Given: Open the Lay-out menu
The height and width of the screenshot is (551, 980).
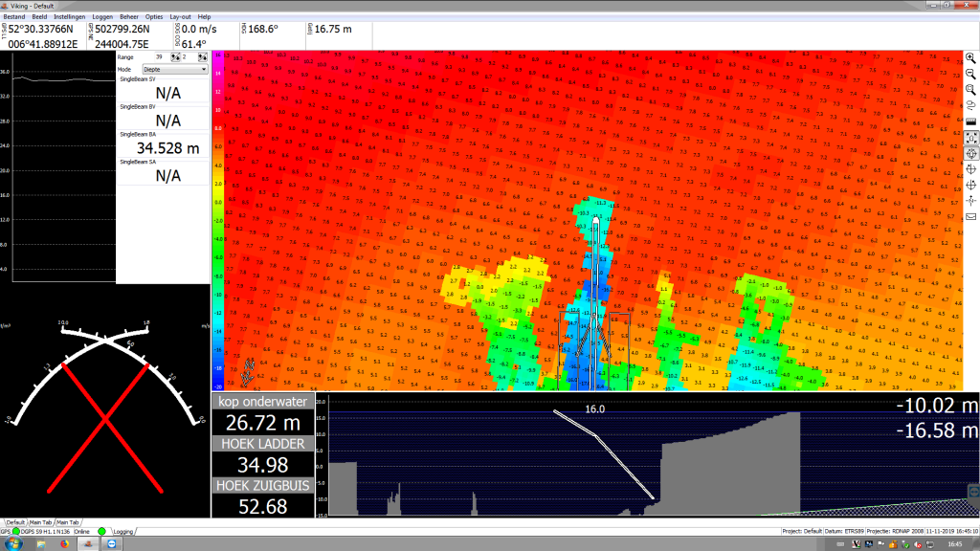Looking at the screenshot, I should 180,17.
